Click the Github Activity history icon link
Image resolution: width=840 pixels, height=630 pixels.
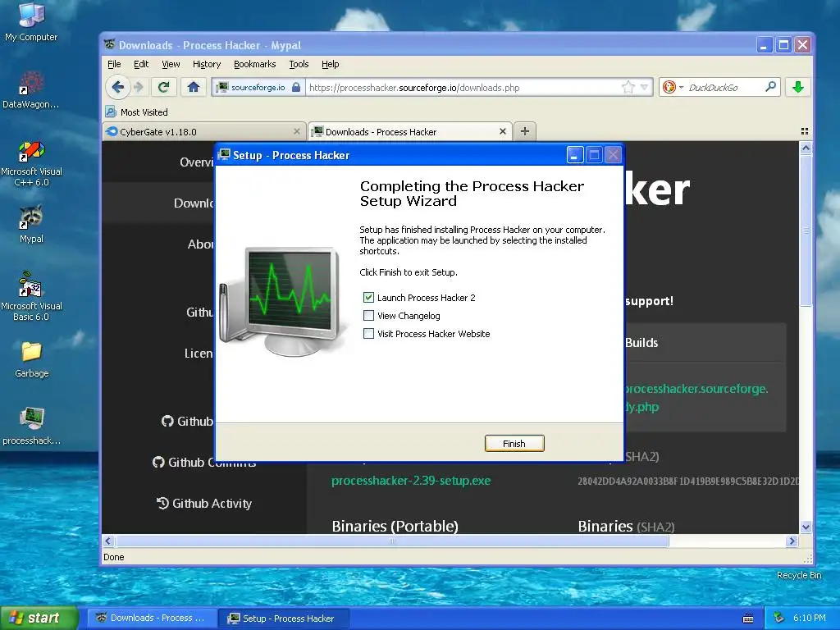point(162,503)
